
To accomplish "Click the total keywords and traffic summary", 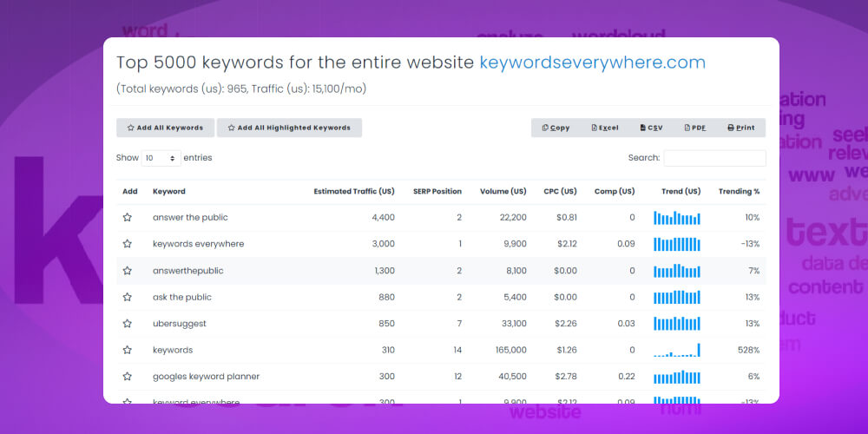I will (241, 89).
